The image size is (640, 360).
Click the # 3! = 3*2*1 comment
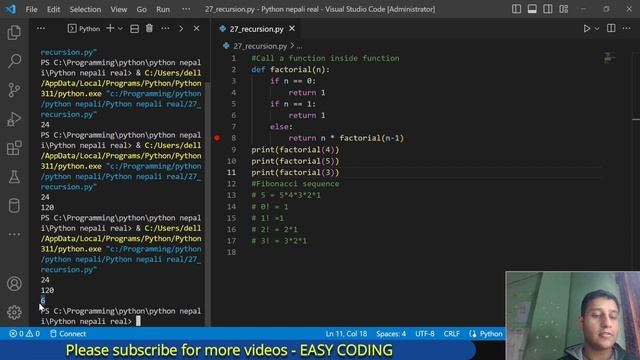coord(279,241)
